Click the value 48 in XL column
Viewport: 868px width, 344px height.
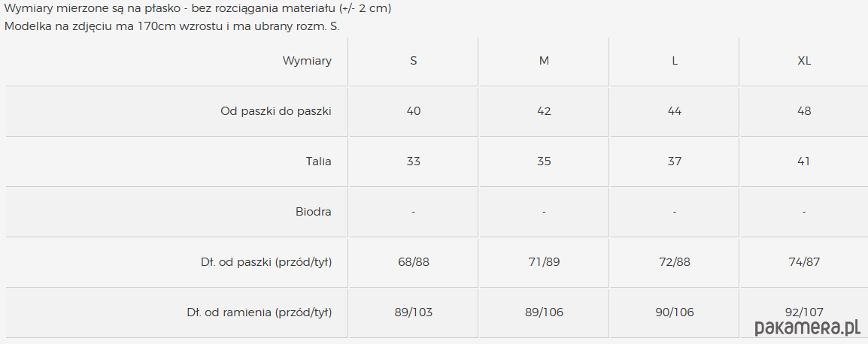804,111
